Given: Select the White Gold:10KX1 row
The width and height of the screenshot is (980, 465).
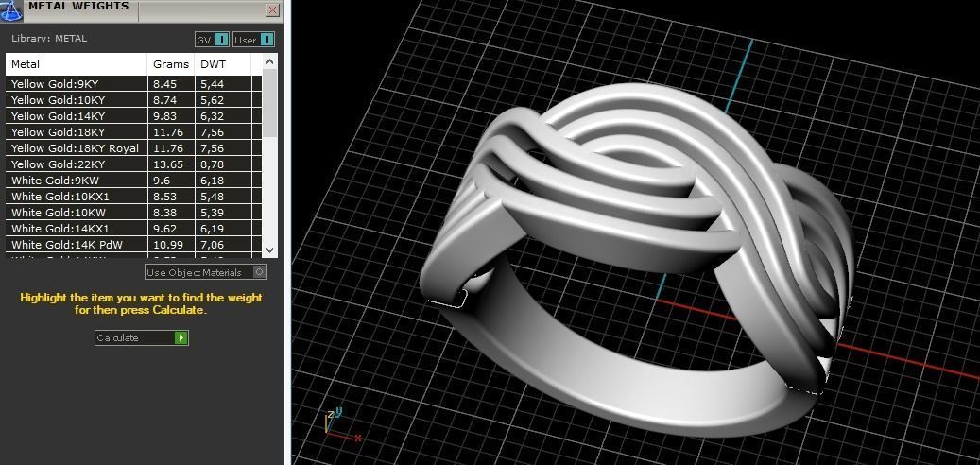Looking at the screenshot, I should [x=134, y=197].
